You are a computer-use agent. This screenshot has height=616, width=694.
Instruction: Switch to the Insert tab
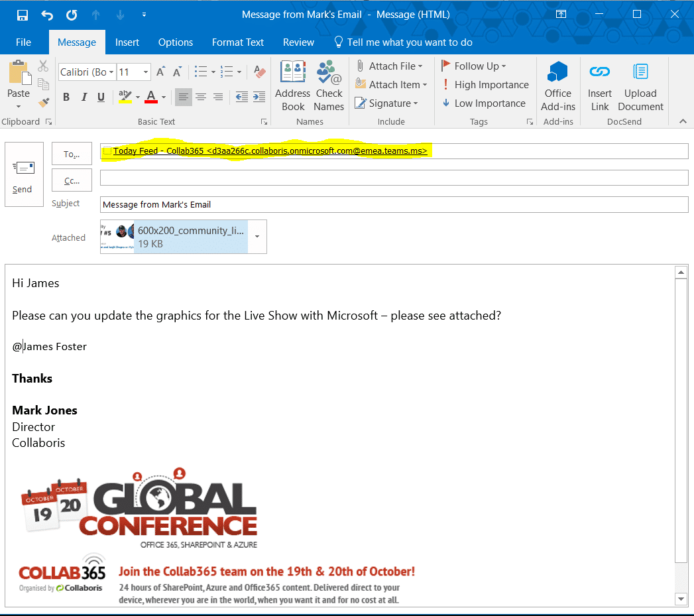point(127,42)
